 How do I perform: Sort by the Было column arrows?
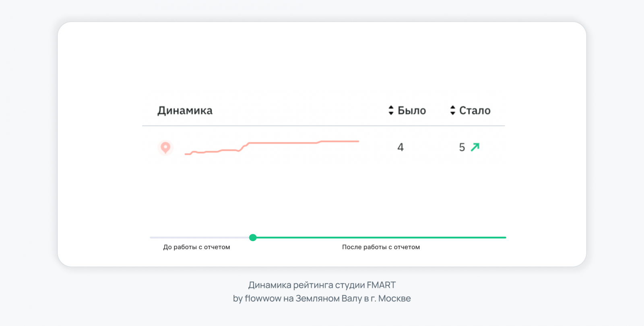point(391,111)
